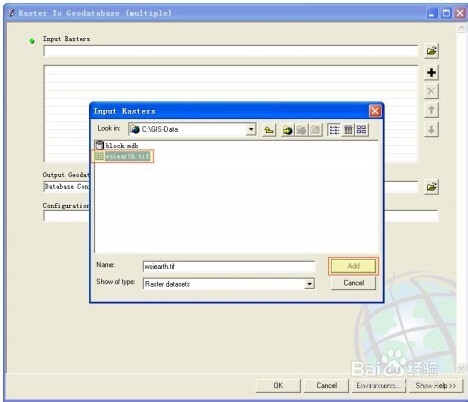Move selected raster up with arrow button

(x=431, y=110)
